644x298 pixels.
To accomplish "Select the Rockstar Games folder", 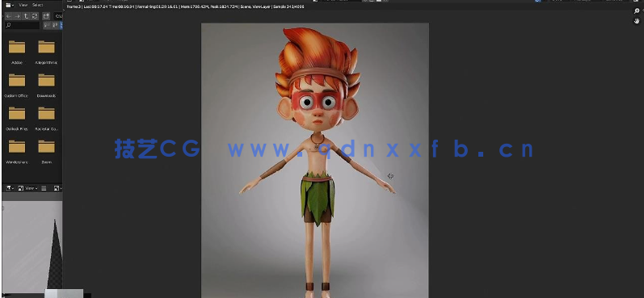I will coord(46,118).
